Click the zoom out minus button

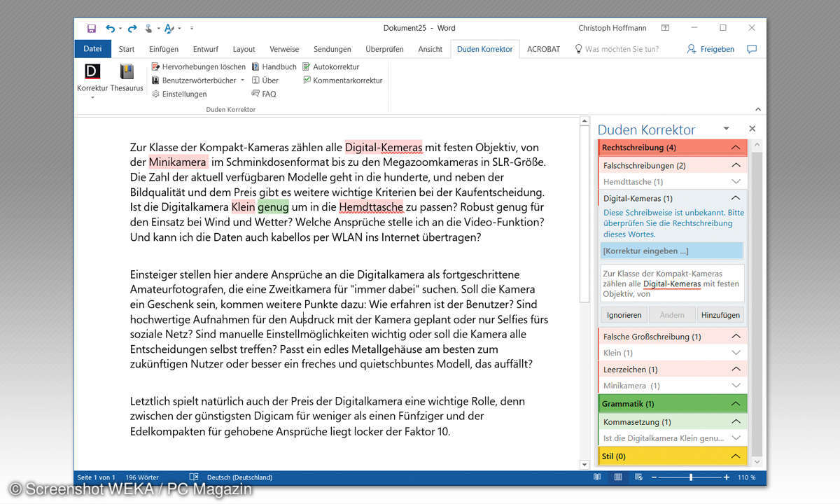[654, 477]
